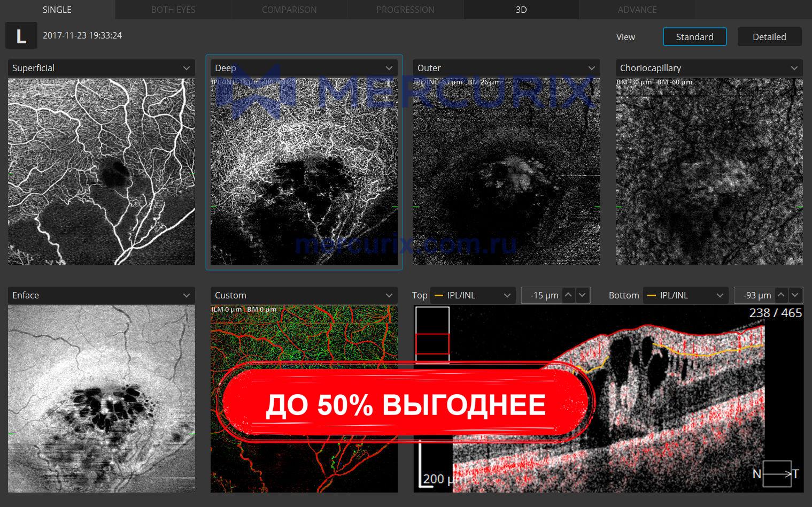Viewport: 812px width, 507px height.
Task: Open the COMPARISON tab
Action: (x=289, y=10)
